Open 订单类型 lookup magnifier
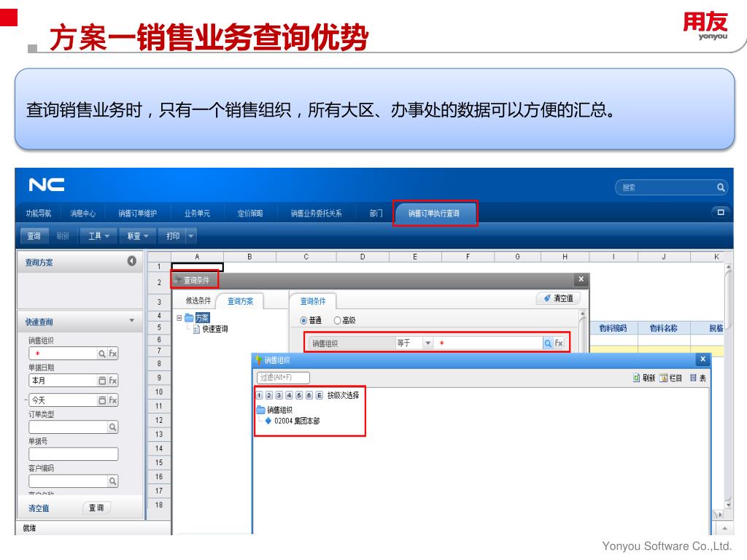Viewport: 747px width, 560px height. [112, 427]
